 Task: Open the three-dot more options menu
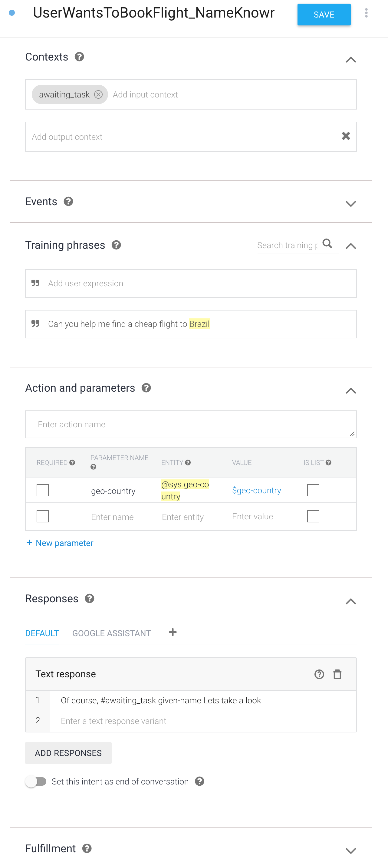pyautogui.click(x=366, y=13)
